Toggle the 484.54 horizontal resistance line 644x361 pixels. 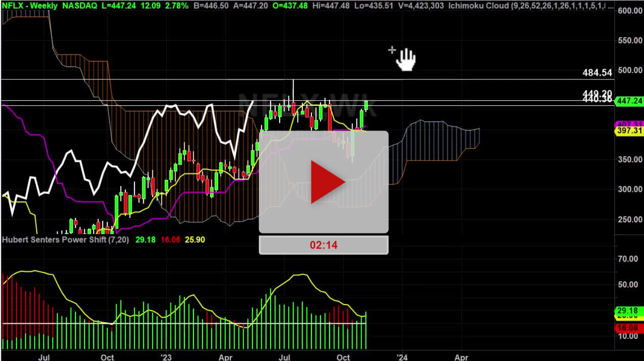[597, 73]
